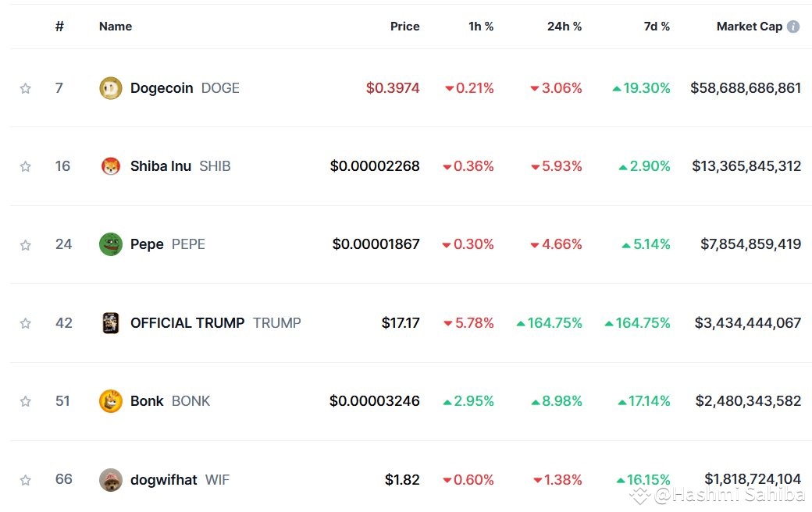Add OFFICIAL TRUMP to watchlist via star

click(x=26, y=323)
